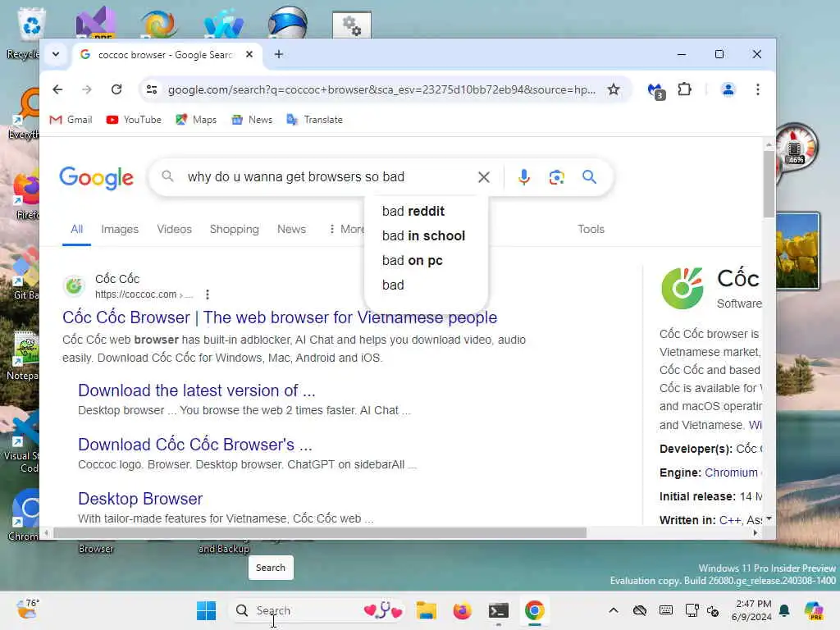Open weather widget showing 76°

28,609
